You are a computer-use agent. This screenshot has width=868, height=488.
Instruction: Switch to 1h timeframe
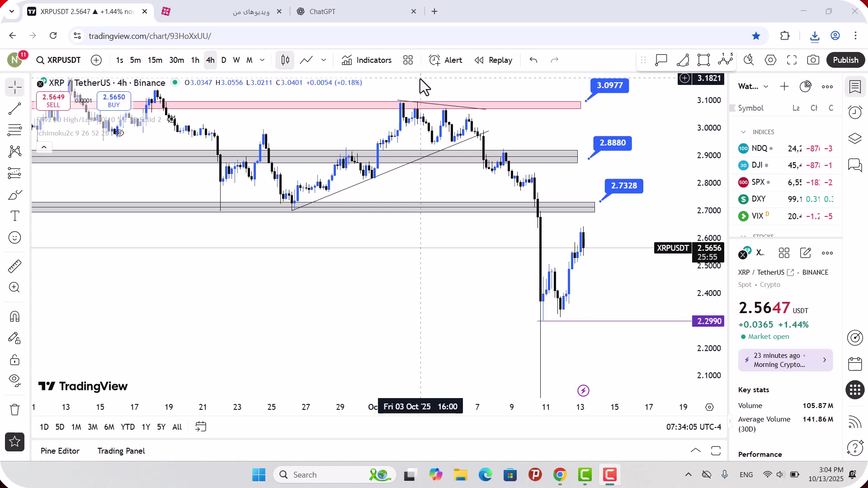coord(195,60)
